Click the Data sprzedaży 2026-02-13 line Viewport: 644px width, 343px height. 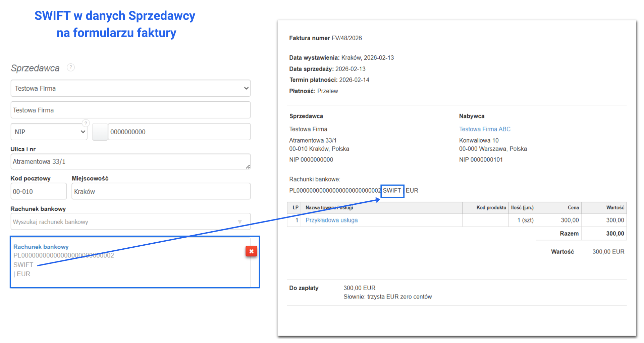click(x=327, y=69)
